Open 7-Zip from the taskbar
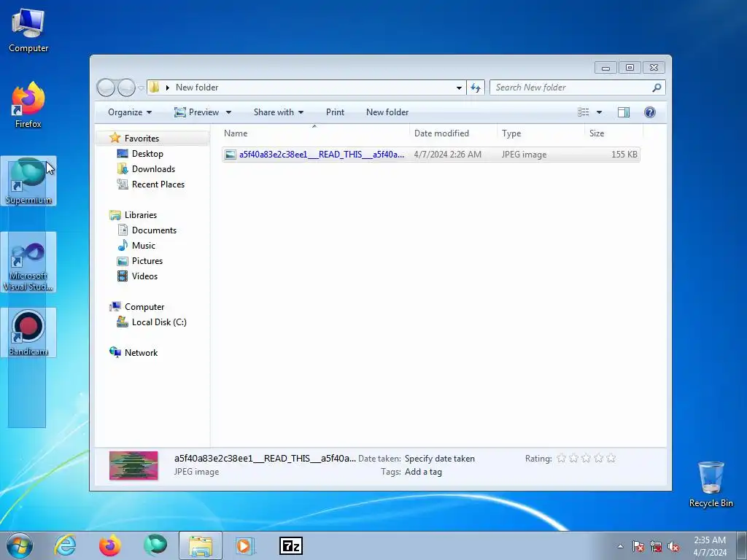 (x=290, y=545)
